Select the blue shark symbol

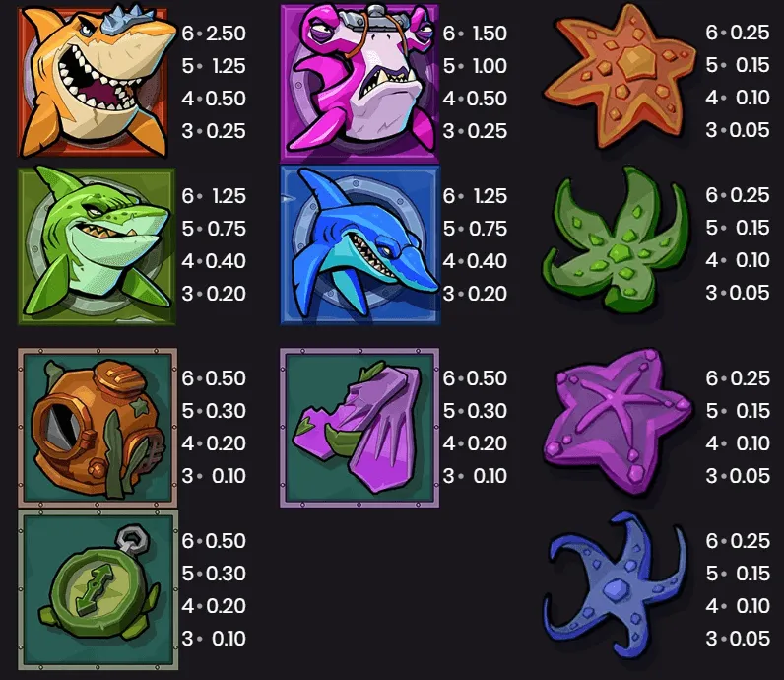pos(359,245)
